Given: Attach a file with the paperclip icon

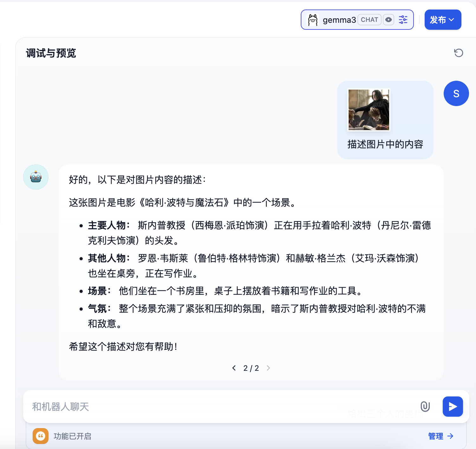Looking at the screenshot, I should tap(425, 407).
